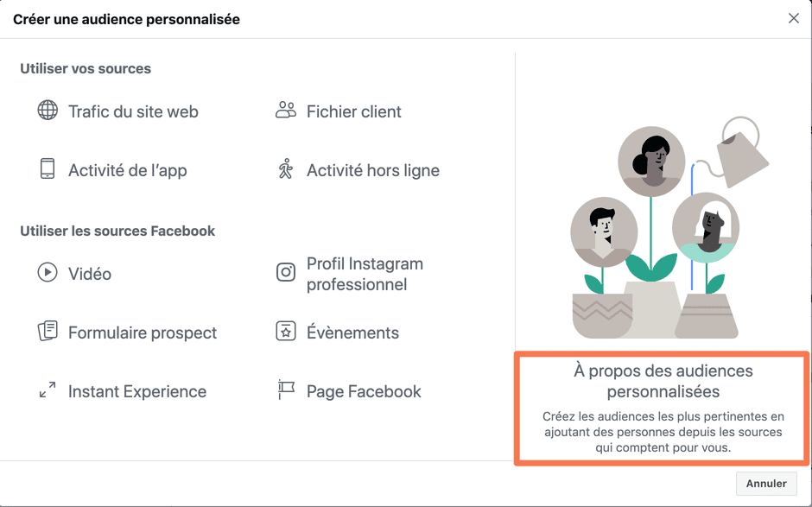812x507 pixels.
Task: Close the Créer une audience personnalisée dialog
Action: (793, 18)
